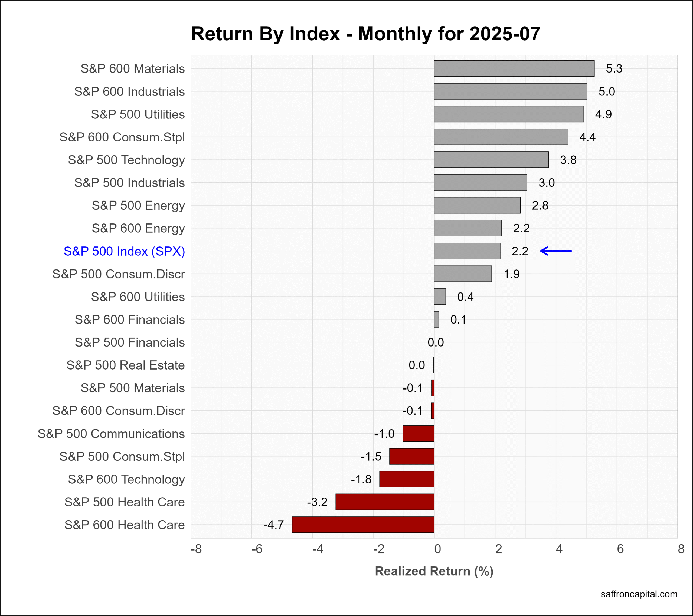Click the 1.9 value label
693x616 pixels.
[x=512, y=274]
